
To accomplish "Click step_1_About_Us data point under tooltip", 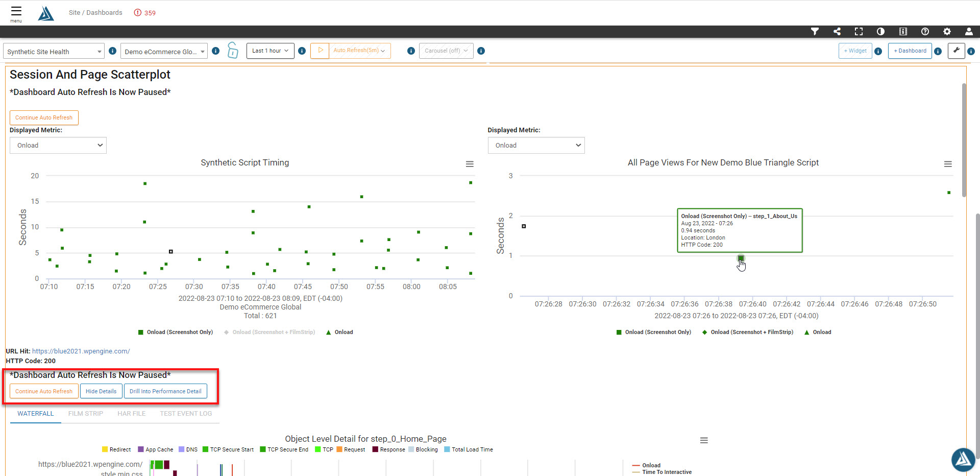I will pos(741,258).
